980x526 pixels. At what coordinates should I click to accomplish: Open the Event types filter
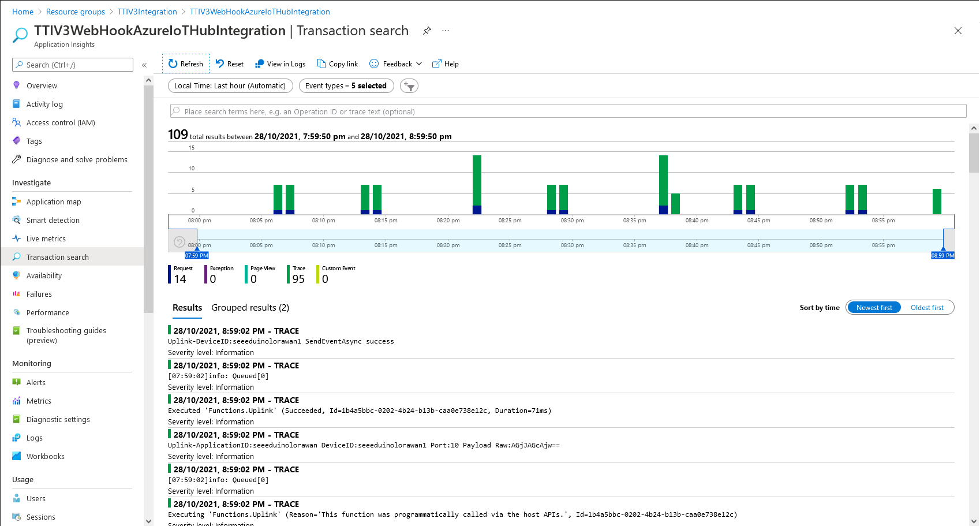click(346, 86)
